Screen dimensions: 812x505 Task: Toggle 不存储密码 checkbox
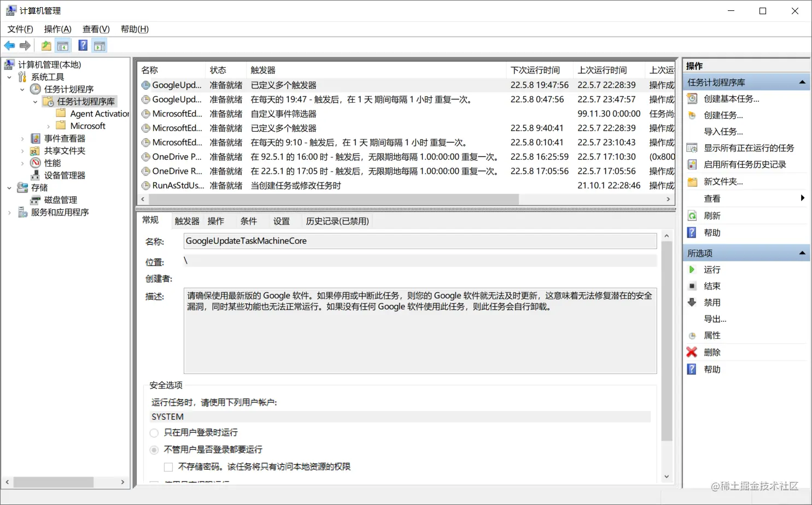point(168,467)
